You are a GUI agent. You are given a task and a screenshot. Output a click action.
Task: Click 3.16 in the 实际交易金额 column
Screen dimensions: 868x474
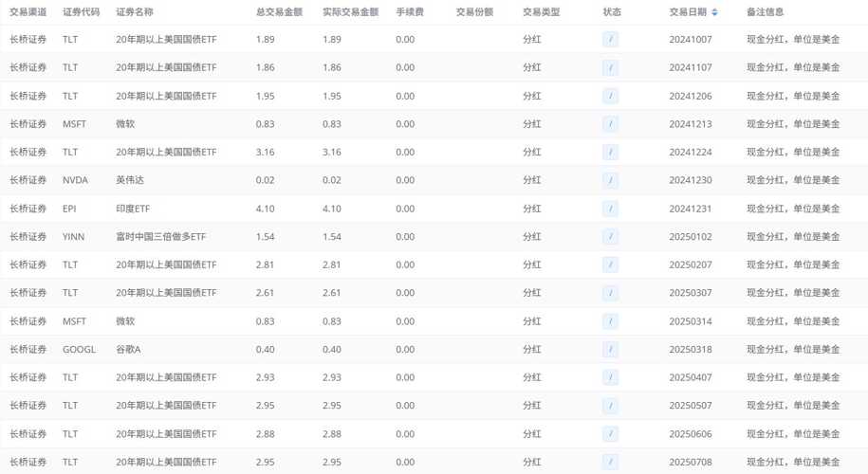pos(332,152)
